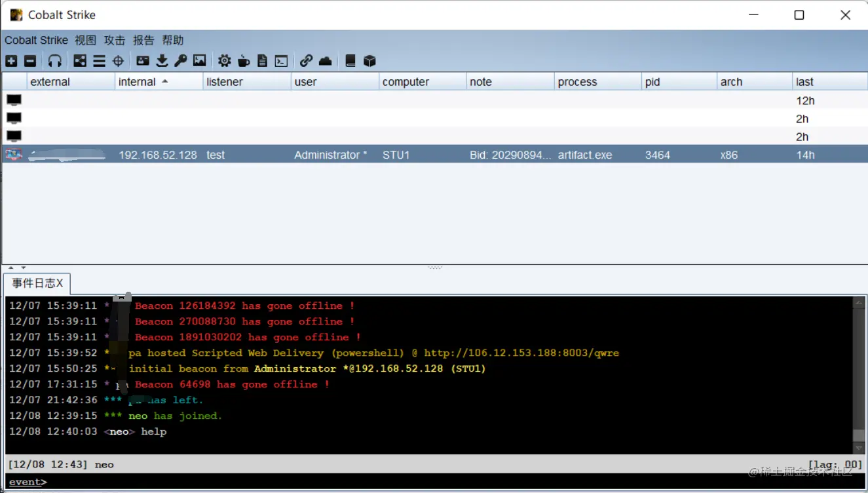868x493 pixels.
Task: Click the chain link host file icon
Action: pyautogui.click(x=306, y=61)
